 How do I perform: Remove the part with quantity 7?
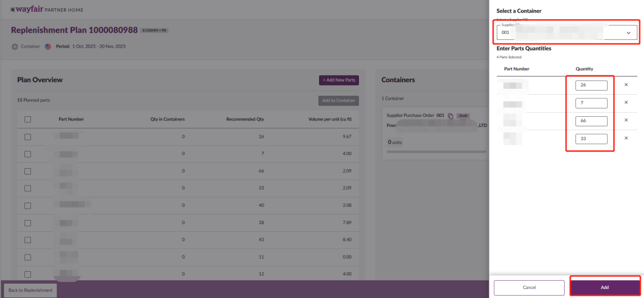pos(626,103)
